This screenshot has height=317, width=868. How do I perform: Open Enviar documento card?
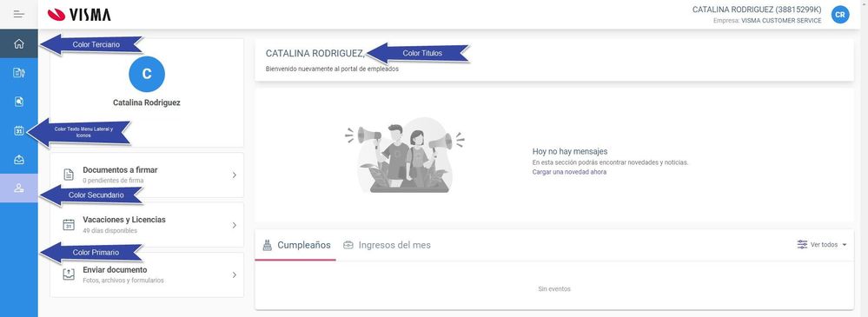[147, 274]
